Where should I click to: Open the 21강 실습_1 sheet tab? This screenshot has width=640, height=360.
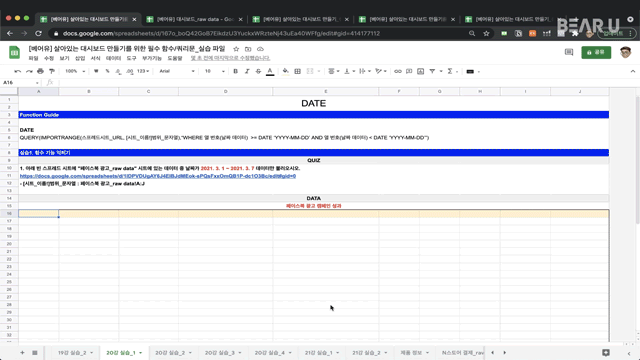tap(322, 353)
